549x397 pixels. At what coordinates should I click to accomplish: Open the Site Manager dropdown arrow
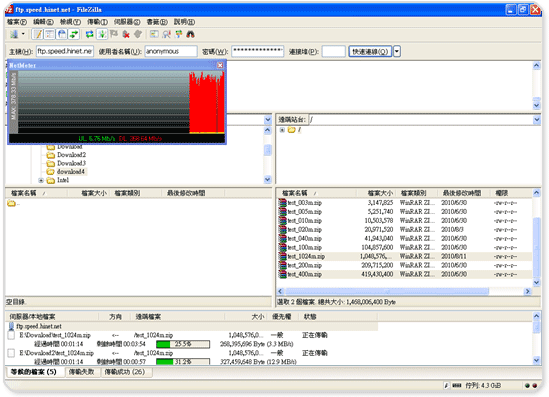point(23,34)
